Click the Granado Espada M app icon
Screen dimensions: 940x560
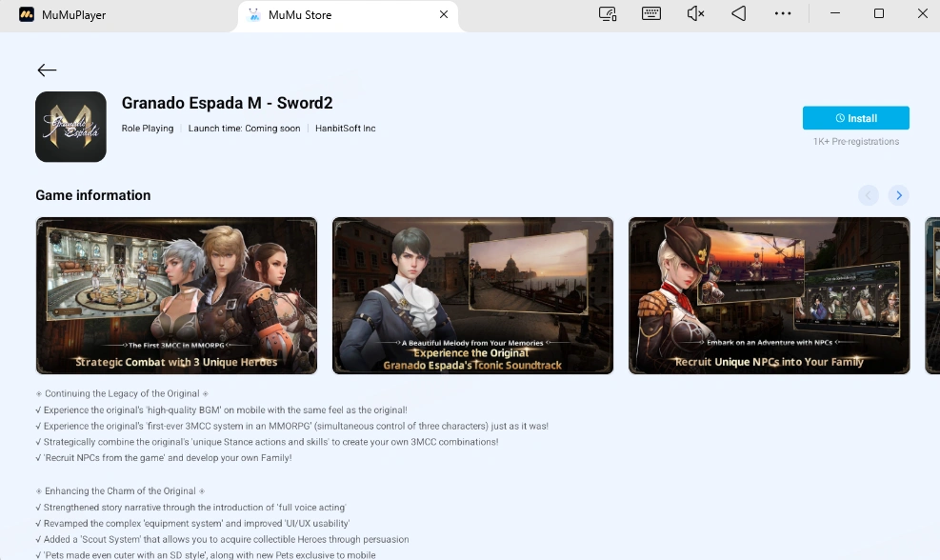70,127
